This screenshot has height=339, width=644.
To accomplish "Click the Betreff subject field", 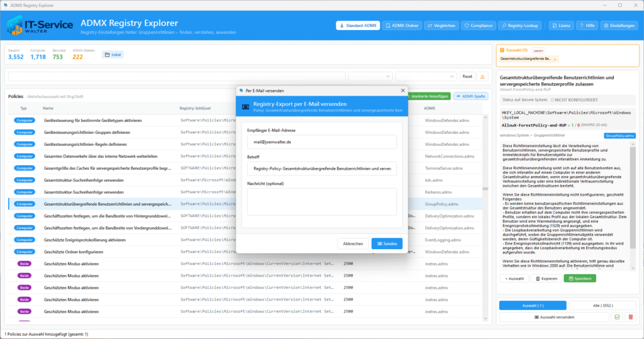I will [321, 169].
